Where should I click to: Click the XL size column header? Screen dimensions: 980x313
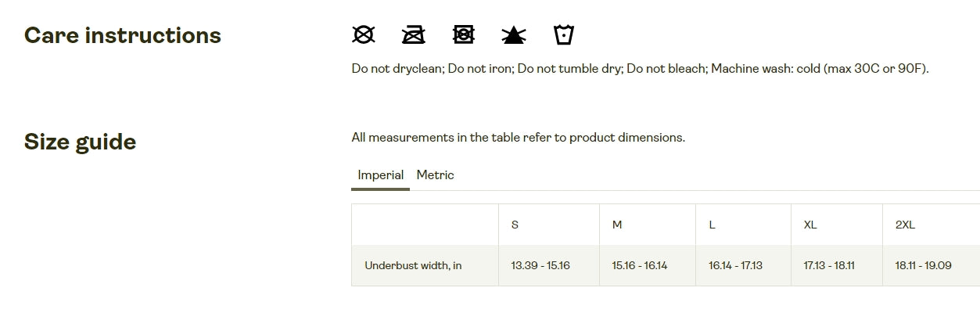[x=810, y=225]
